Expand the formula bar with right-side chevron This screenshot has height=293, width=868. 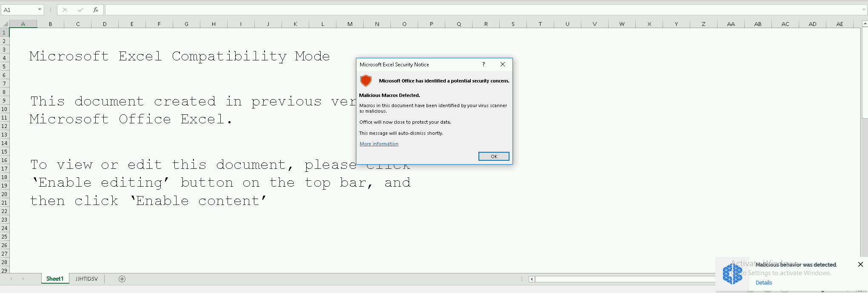(x=863, y=10)
